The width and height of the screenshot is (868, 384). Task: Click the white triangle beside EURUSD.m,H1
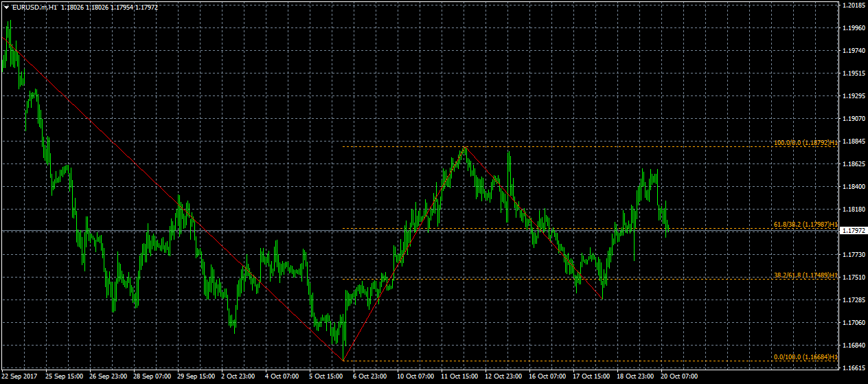point(5,8)
